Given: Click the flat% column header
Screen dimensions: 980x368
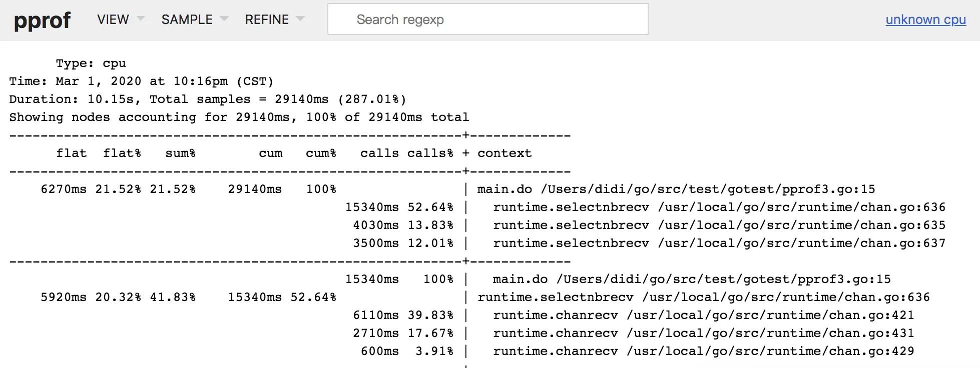Looking at the screenshot, I should click(122, 153).
